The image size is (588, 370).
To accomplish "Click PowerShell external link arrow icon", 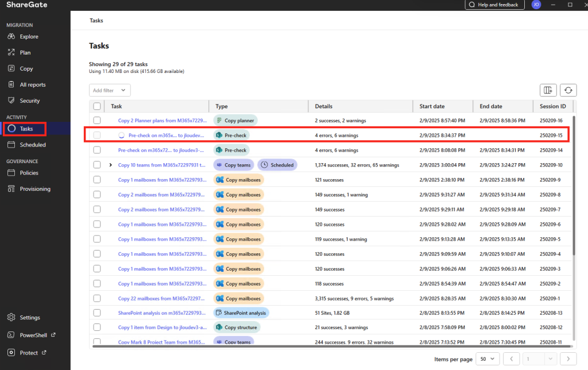I will [53, 335].
